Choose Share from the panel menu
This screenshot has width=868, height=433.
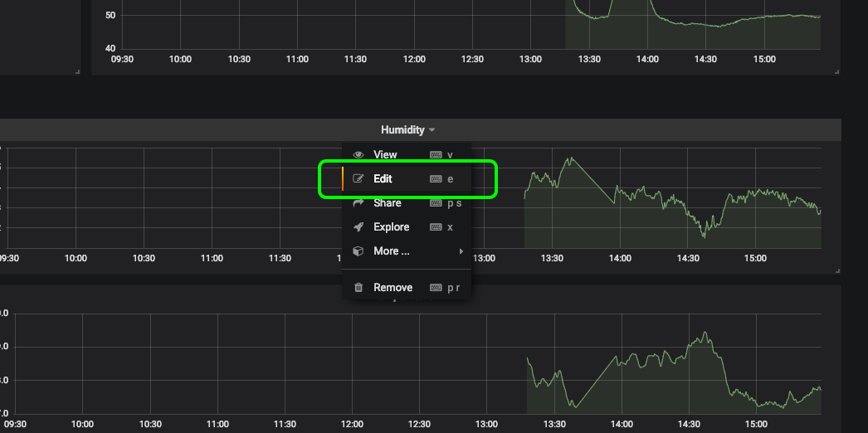pyautogui.click(x=387, y=203)
